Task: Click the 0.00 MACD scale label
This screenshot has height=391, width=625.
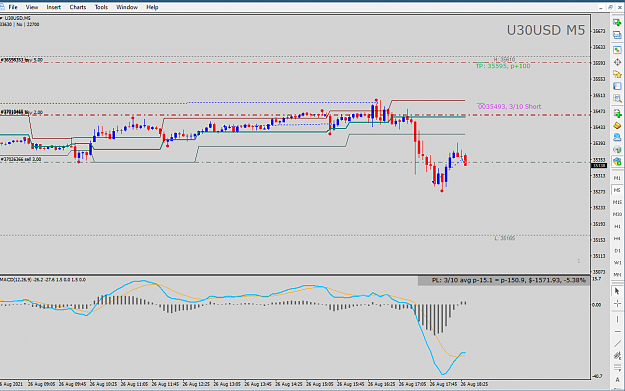Action: coord(597,305)
